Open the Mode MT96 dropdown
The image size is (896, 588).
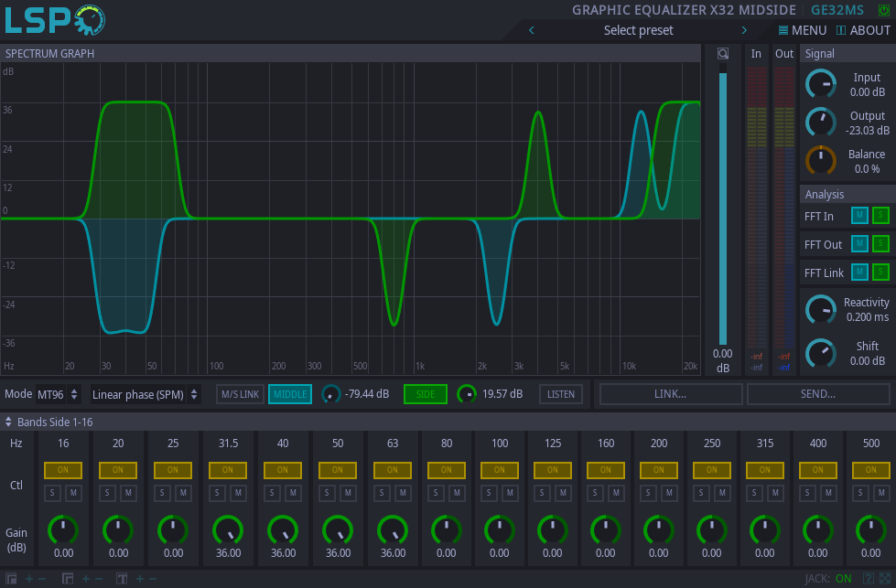[58, 395]
